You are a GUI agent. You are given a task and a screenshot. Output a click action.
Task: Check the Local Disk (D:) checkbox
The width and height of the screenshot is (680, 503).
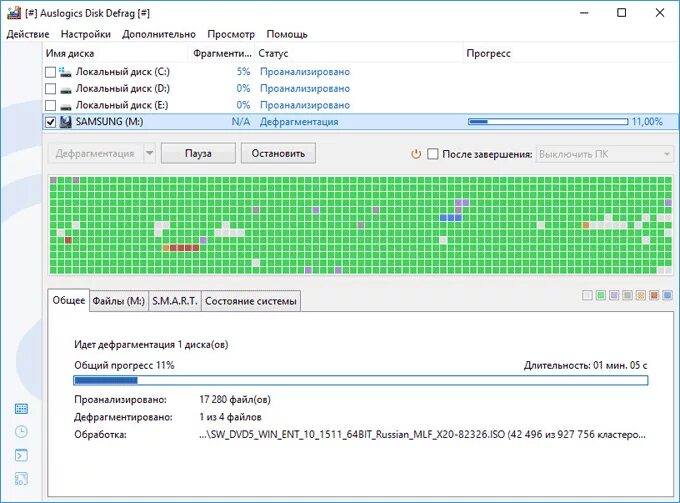pos(50,89)
